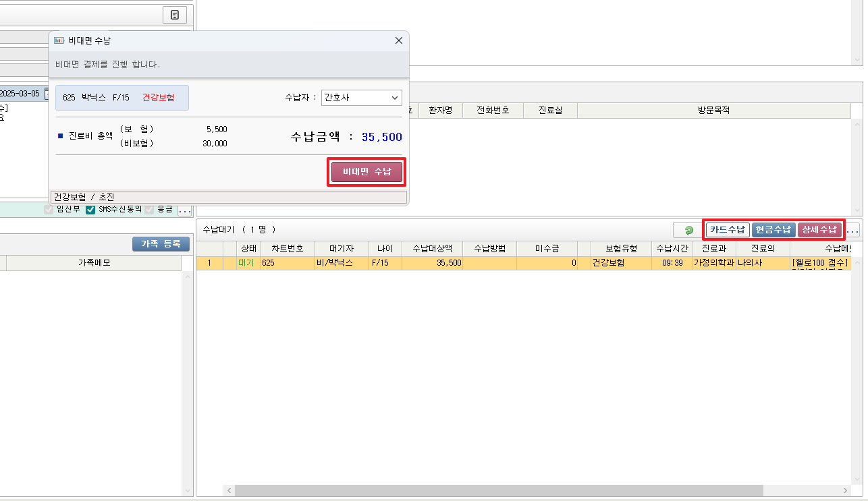
Task: Toggle the SMS수신동의 checkbox
Action: (90, 210)
